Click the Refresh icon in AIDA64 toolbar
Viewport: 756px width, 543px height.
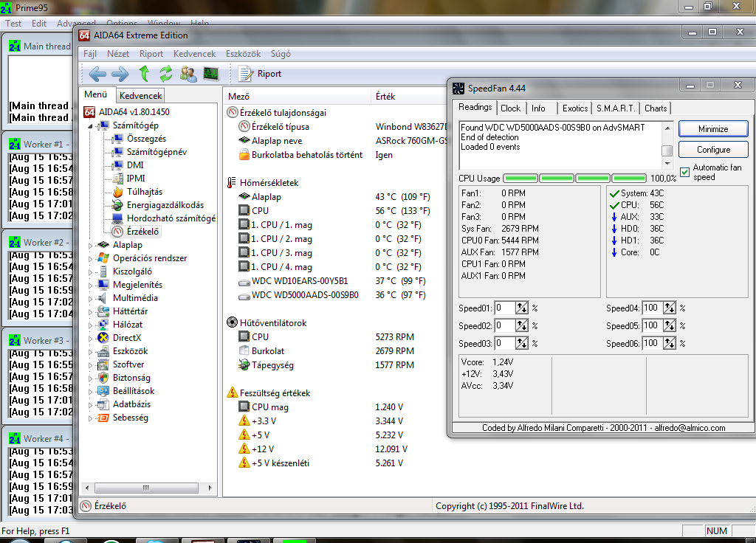(x=166, y=74)
